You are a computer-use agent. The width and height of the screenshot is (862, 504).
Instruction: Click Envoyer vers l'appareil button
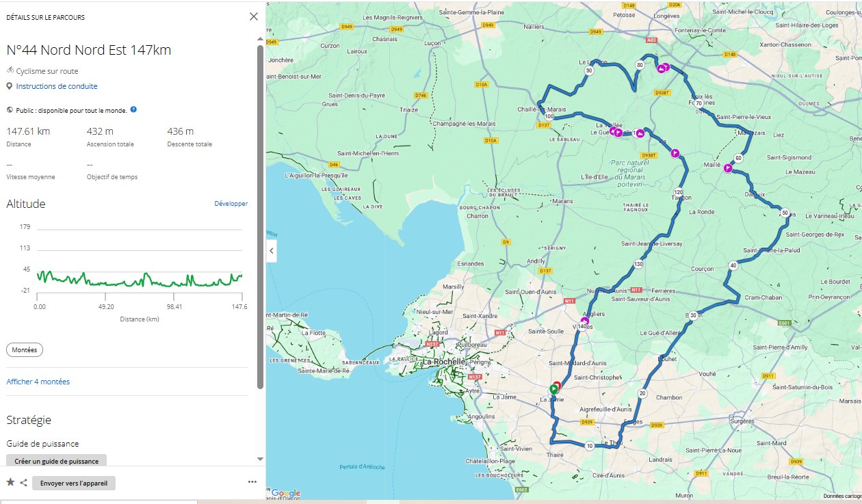click(74, 483)
